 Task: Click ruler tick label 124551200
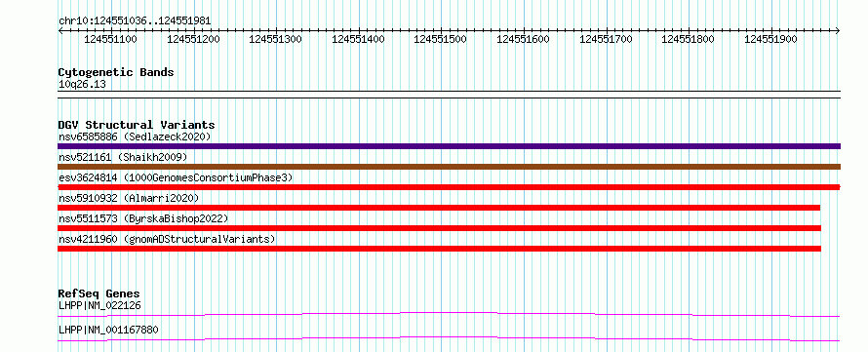click(193, 39)
